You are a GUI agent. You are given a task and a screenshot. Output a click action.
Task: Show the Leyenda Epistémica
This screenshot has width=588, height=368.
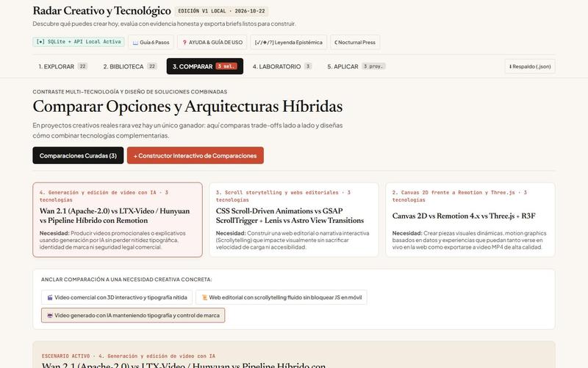coord(288,42)
